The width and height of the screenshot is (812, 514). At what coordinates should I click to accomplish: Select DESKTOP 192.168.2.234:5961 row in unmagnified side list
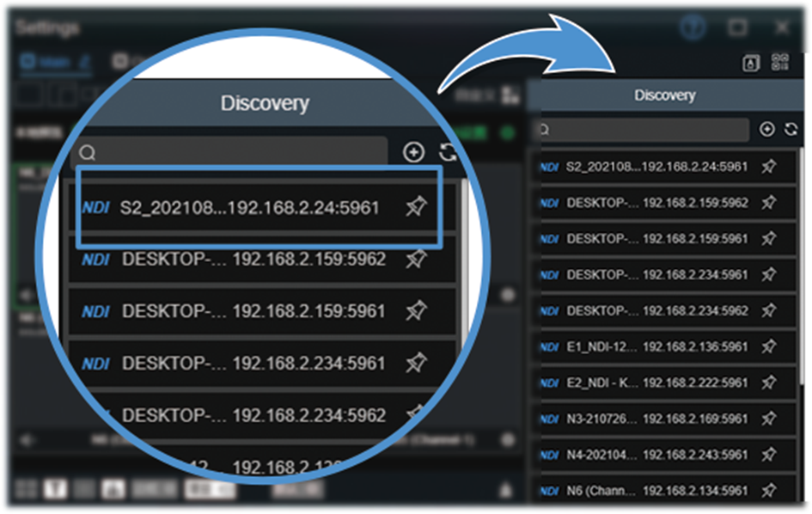tap(665, 274)
